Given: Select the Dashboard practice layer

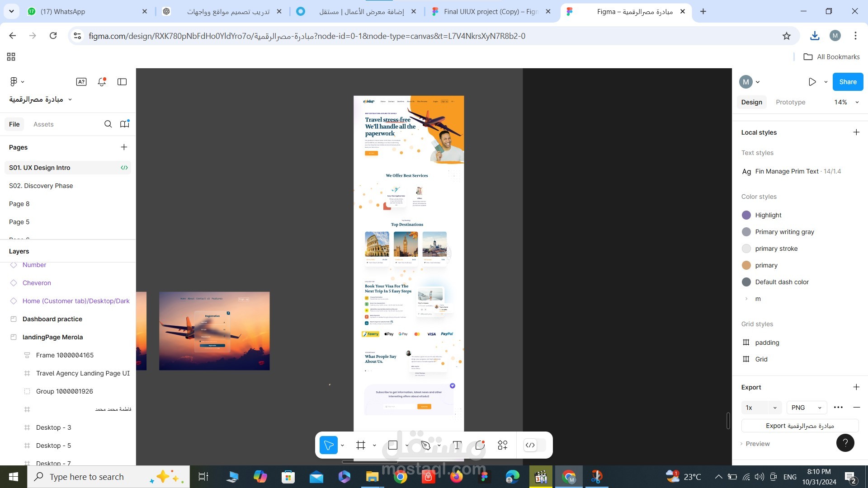Looking at the screenshot, I should coord(52,319).
